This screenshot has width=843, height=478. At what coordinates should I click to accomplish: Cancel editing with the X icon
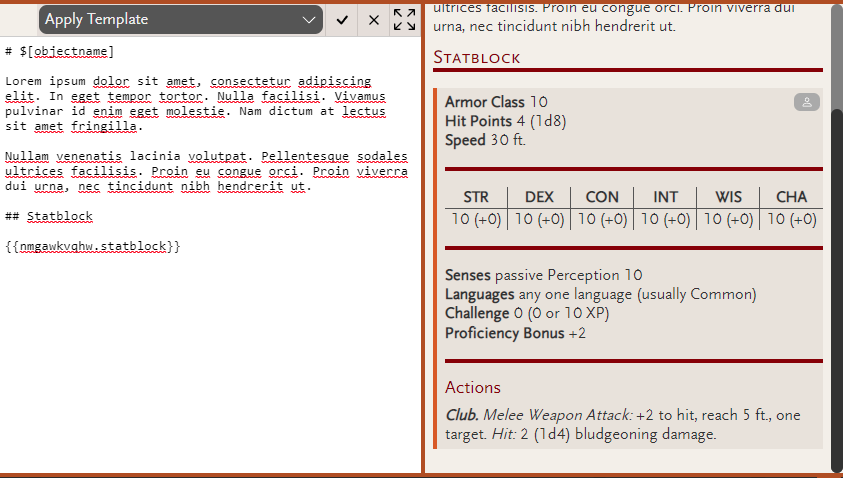click(374, 20)
